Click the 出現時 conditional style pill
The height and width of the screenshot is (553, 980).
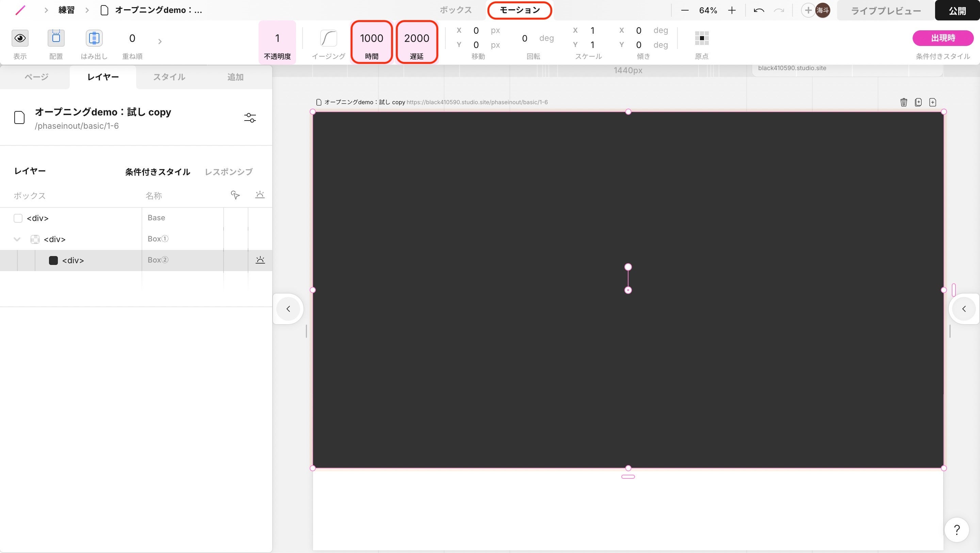(943, 38)
